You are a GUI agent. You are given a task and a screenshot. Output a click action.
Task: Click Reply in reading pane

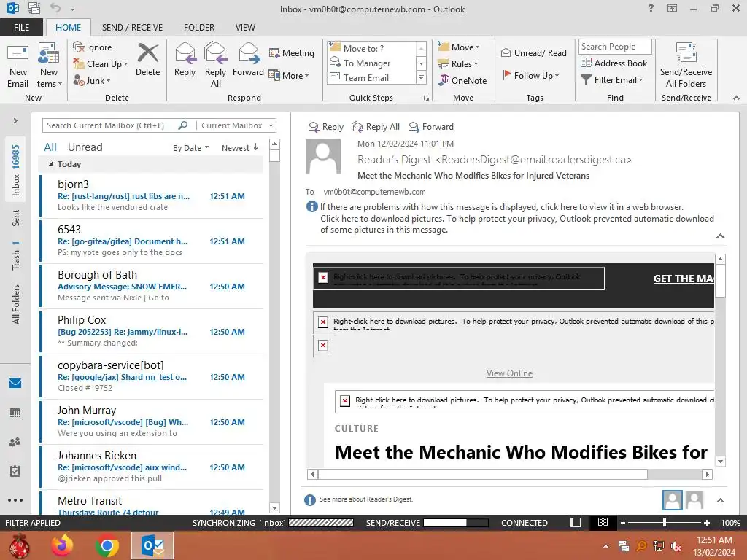(x=326, y=127)
